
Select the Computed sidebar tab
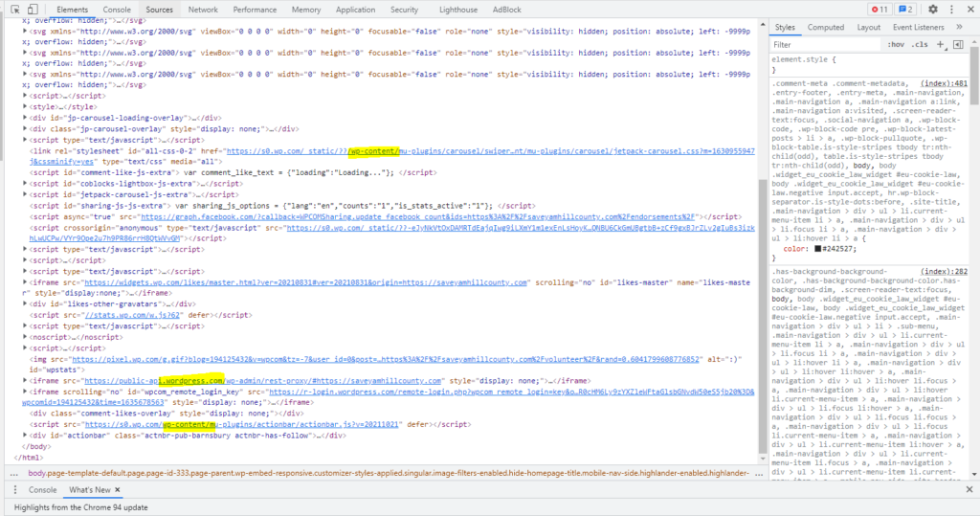click(826, 27)
